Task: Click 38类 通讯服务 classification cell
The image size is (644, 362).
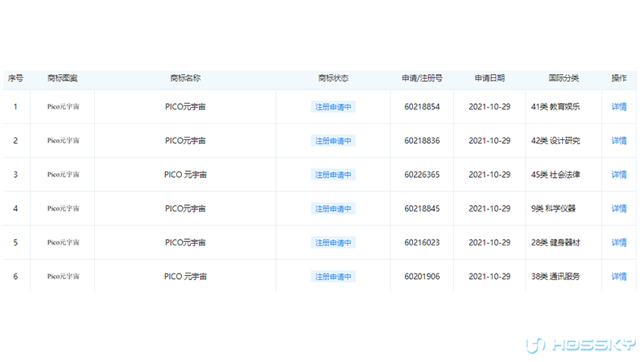Action: (555, 277)
